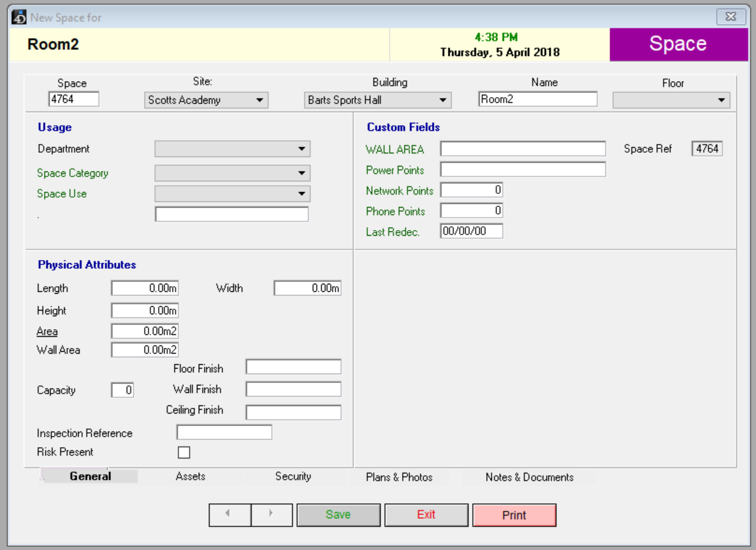Screen dimensions: 756x550
Task: Click the Width input field
Action: tap(308, 289)
